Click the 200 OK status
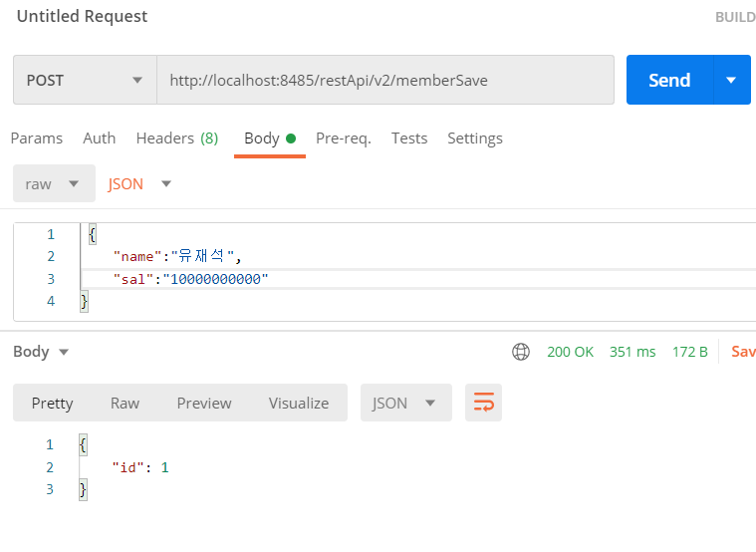Image resolution: width=756 pixels, height=552 pixels. point(570,352)
